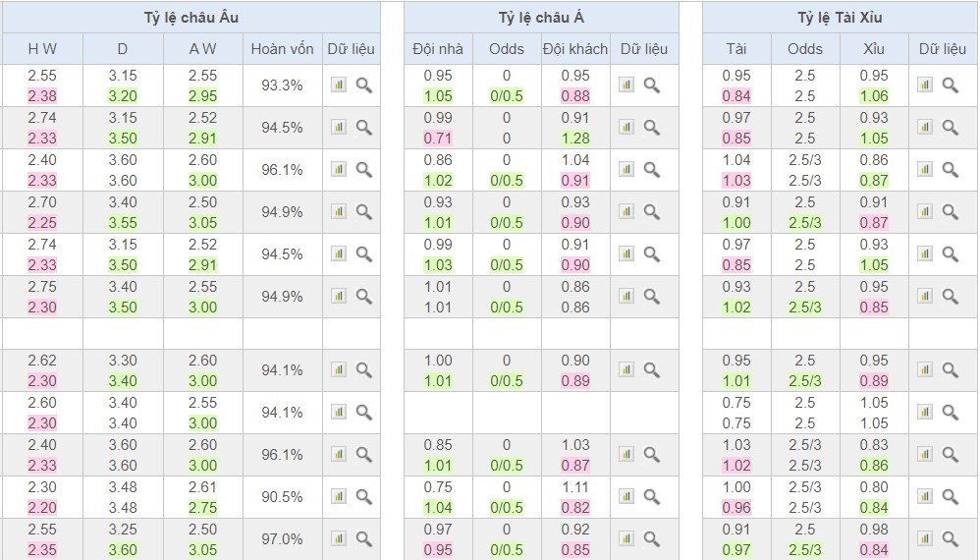Screen dimensions: 980x560
Task: Click the Hoàn vốn column header
Action: click(282, 49)
